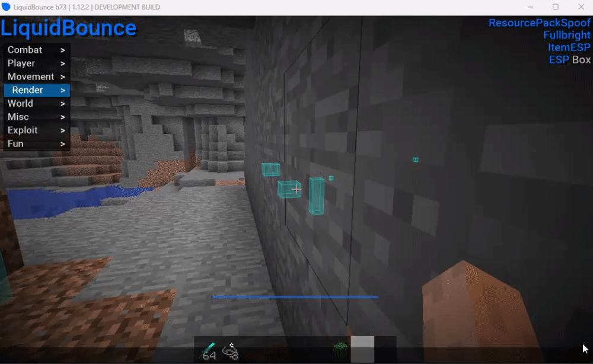The width and height of the screenshot is (593, 364).
Task: Click the LiquidBounce window title icon
Action: point(6,7)
